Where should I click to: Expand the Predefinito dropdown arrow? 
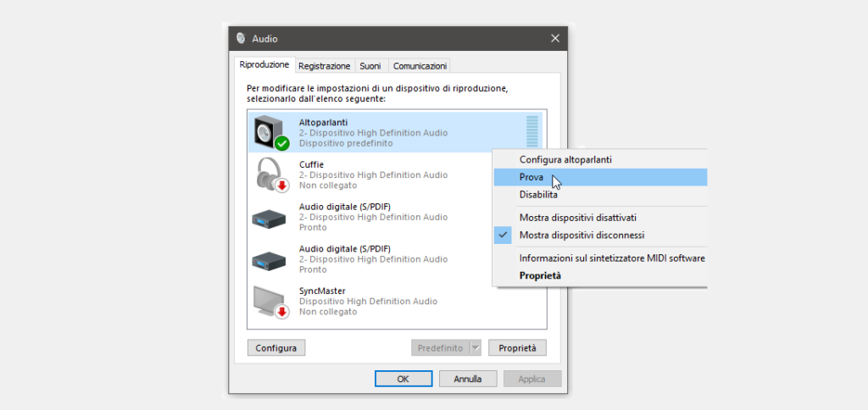coord(476,348)
